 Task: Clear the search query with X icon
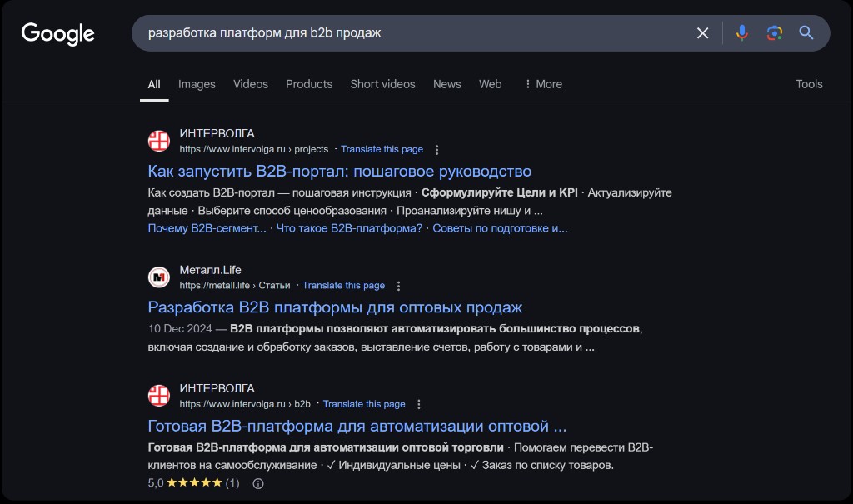click(x=702, y=33)
